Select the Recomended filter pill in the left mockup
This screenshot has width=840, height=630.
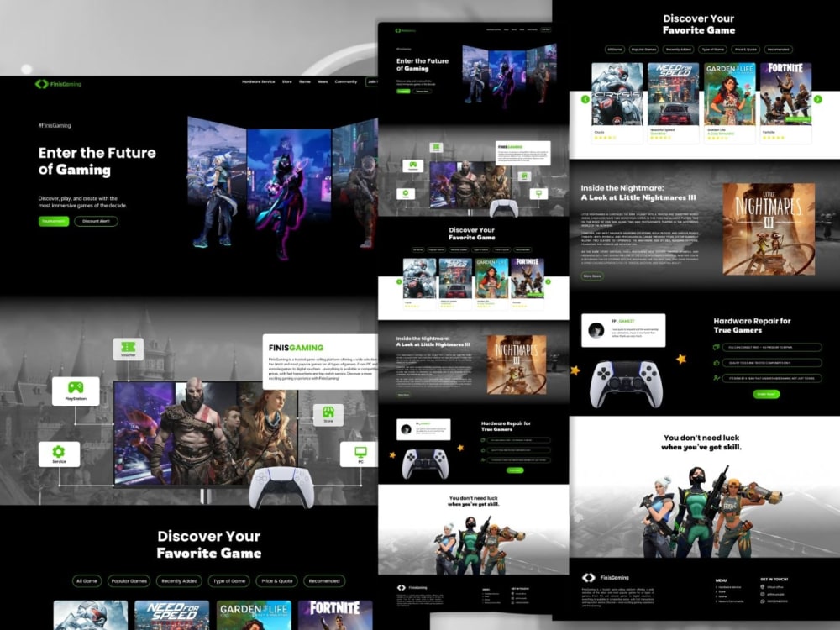[324, 581]
